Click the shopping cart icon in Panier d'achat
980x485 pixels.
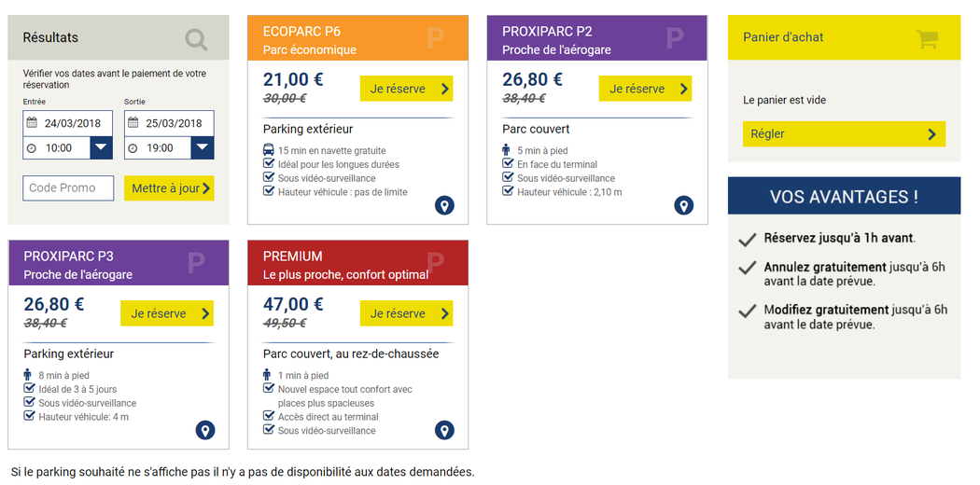[x=927, y=38]
